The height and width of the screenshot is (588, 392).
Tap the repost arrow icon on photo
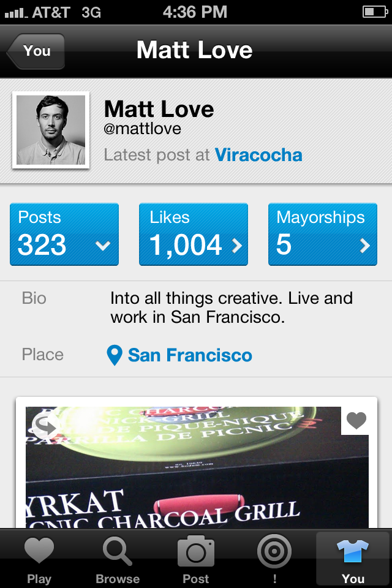click(45, 426)
